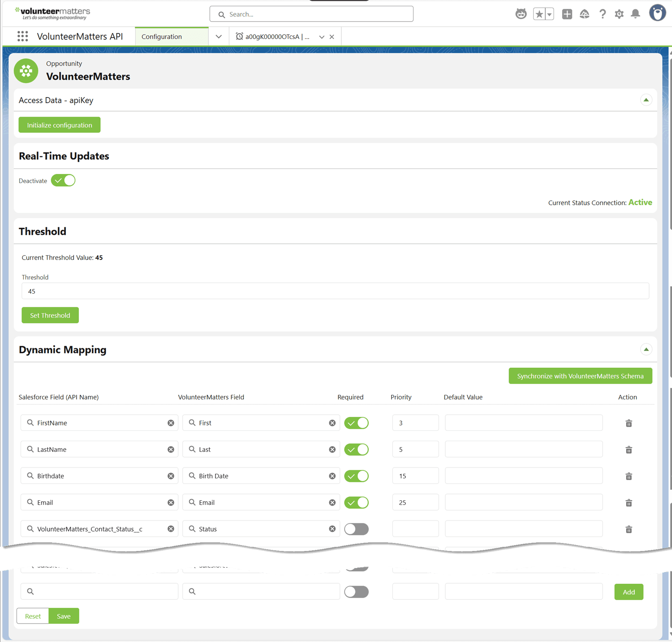Toggle Required for FirstName row

pyautogui.click(x=356, y=423)
